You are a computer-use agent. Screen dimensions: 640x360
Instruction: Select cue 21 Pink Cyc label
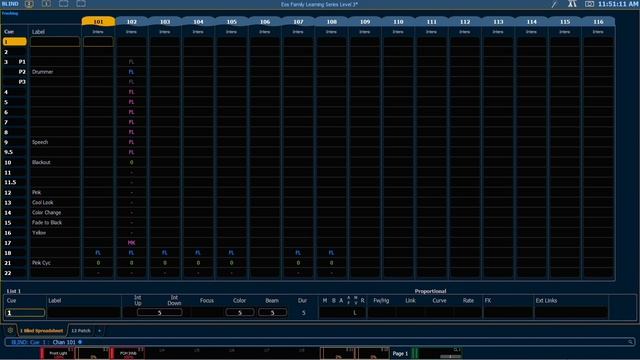(41, 263)
